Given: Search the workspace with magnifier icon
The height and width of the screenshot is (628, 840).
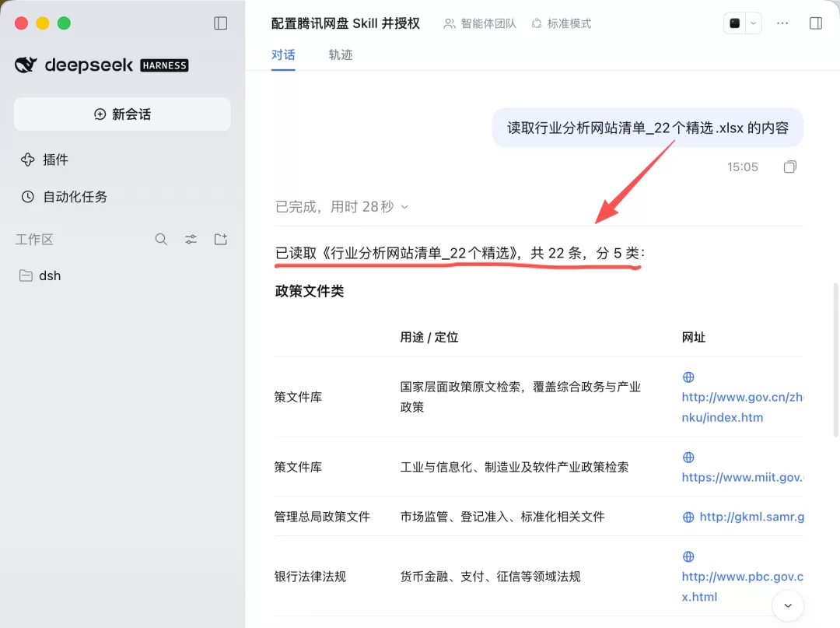Looking at the screenshot, I should [161, 239].
